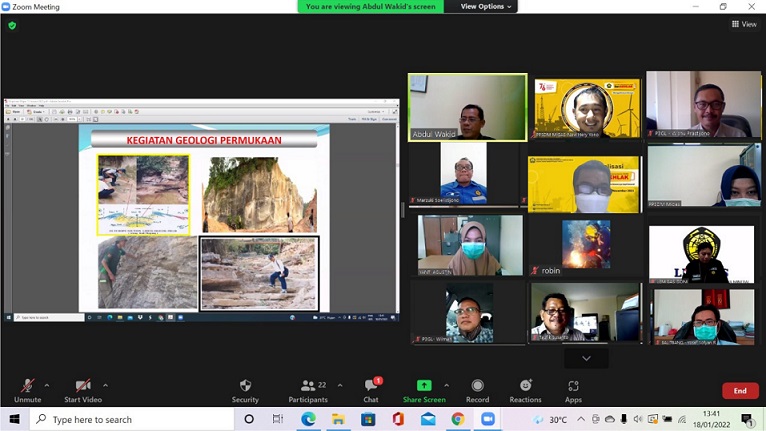The width and height of the screenshot is (766, 431).
Task: Open Office app from the taskbar
Action: click(398, 419)
